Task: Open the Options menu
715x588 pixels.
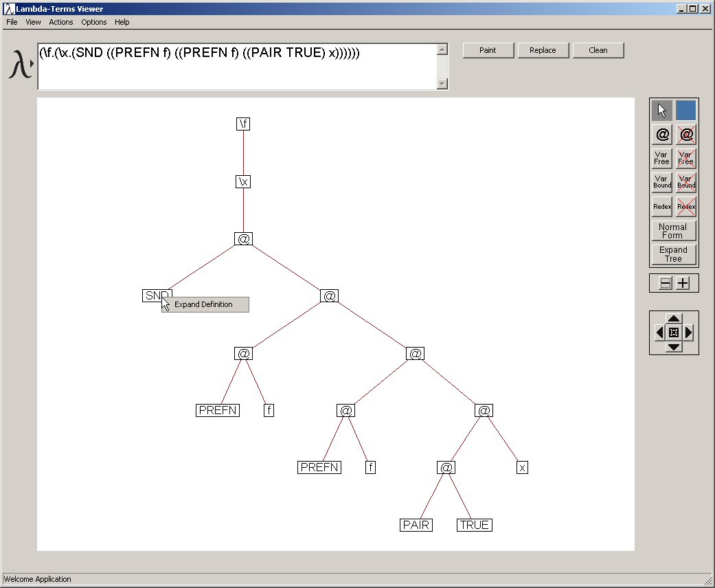Action: [94, 22]
